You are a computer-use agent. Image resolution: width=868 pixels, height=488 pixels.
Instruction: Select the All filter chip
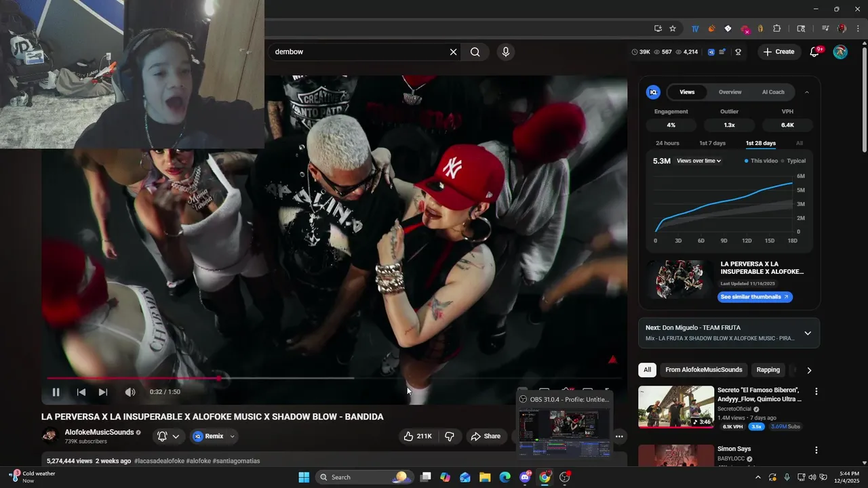647,370
